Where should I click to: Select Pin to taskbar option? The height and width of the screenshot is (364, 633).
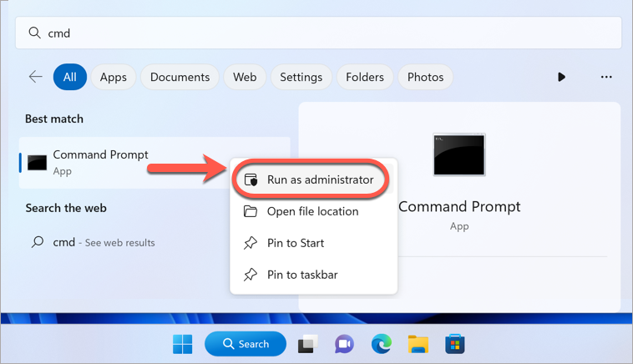(x=313, y=275)
